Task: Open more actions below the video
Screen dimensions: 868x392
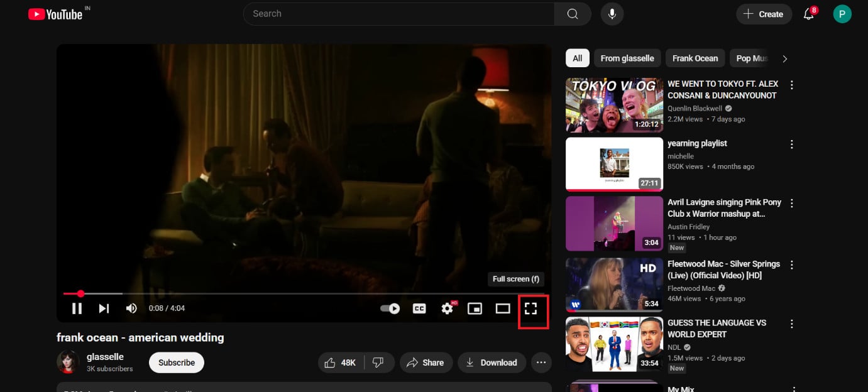Action: (541, 362)
